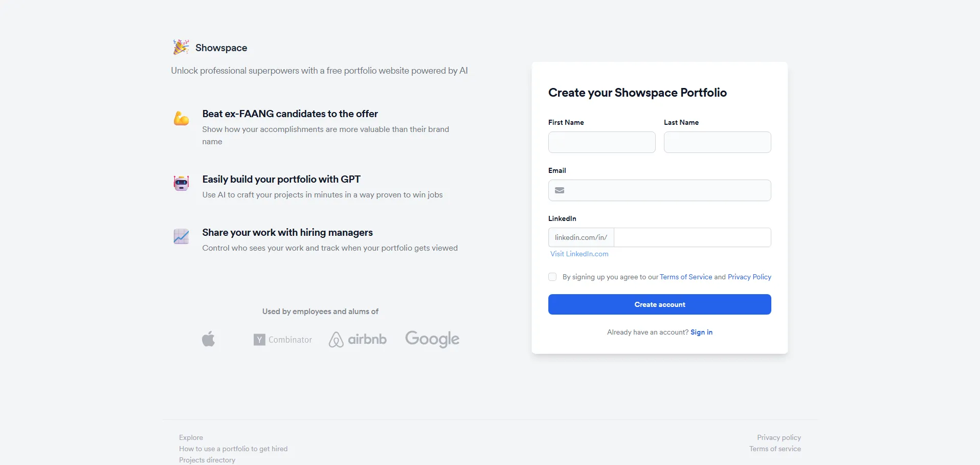
Task: Click the flexed bicep emoji icon
Action: [182, 118]
